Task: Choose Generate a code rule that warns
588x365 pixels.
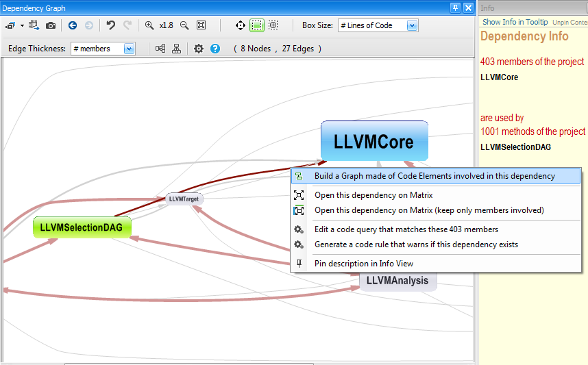Action: point(436,244)
